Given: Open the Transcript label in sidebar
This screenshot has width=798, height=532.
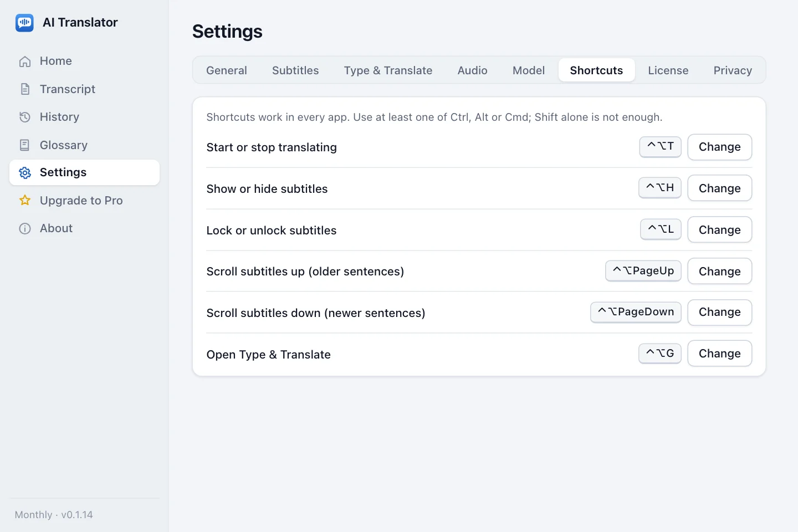Looking at the screenshot, I should coord(68,89).
